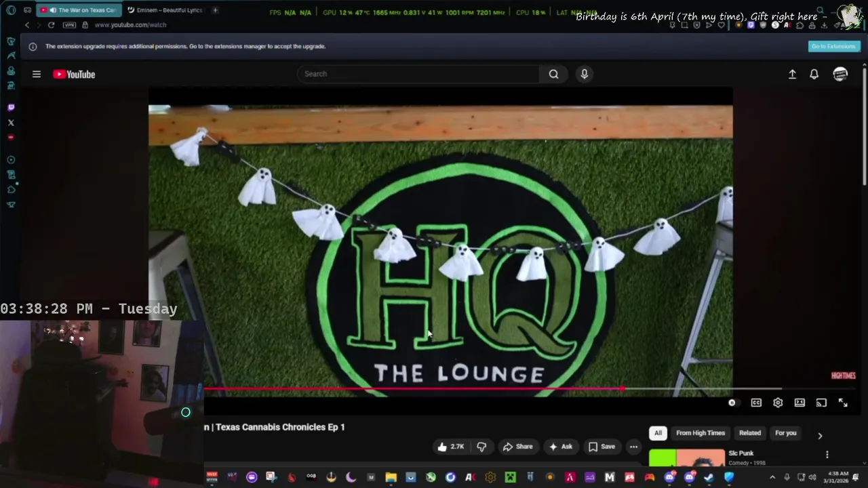Image resolution: width=868 pixels, height=488 pixels.
Task: Switch the player to theater mode
Action: pos(800,403)
